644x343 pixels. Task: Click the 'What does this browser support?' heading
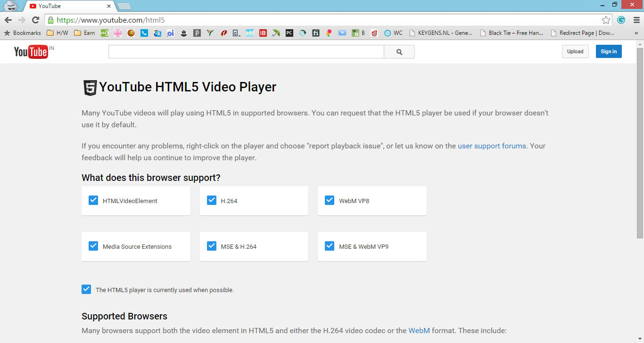[151, 178]
